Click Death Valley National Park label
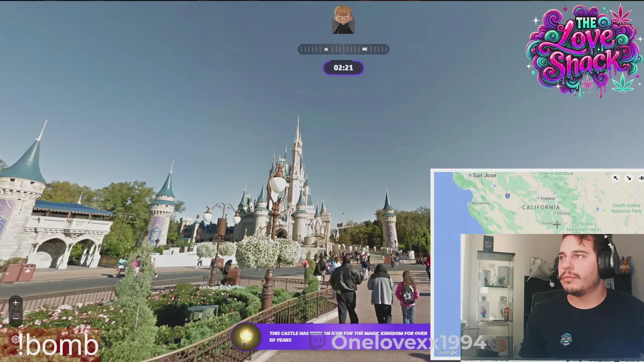Image resolution: width=644 pixels, height=362 pixels. click(x=626, y=208)
